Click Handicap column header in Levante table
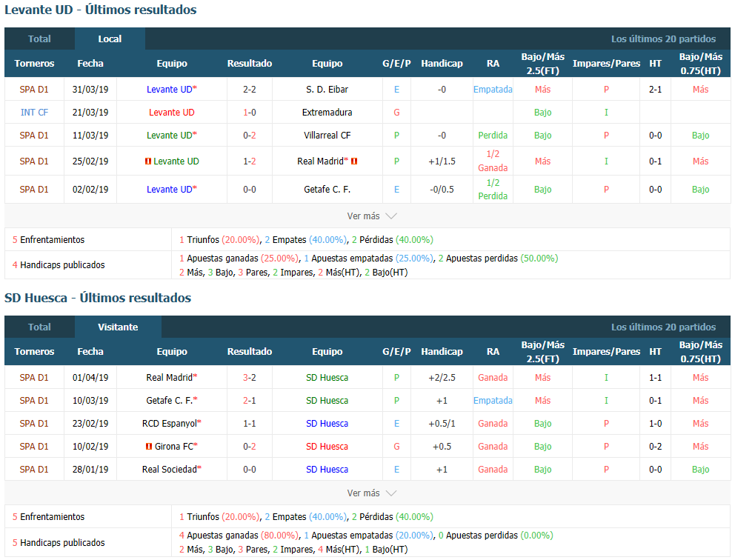Viewport: 735px width, 560px height. point(442,63)
